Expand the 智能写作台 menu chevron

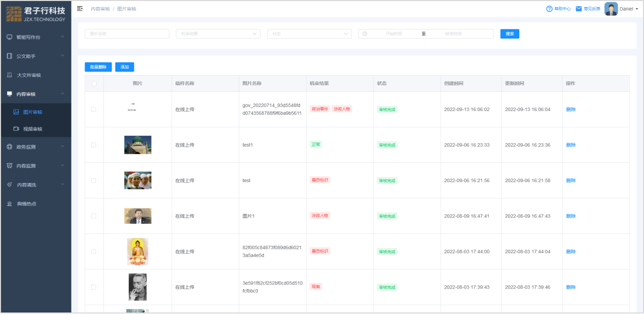coord(62,37)
